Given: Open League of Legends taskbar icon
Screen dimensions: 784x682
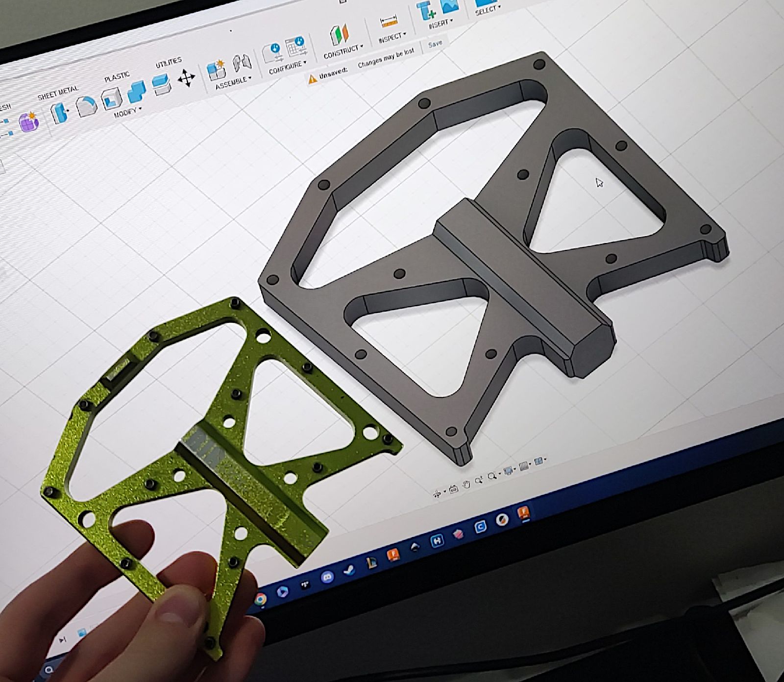Looking at the screenshot, I should pyautogui.click(x=372, y=563).
